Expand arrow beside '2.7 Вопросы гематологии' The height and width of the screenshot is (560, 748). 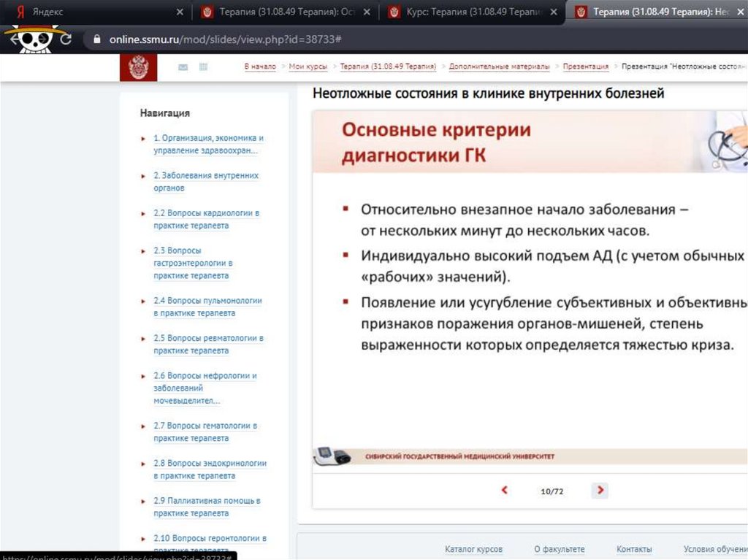tap(143, 426)
